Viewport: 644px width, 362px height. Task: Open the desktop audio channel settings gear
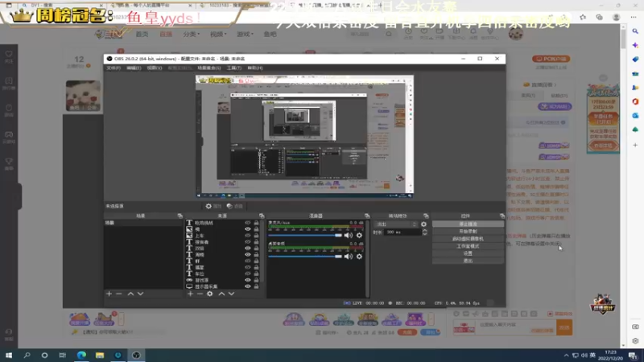pyautogui.click(x=359, y=257)
